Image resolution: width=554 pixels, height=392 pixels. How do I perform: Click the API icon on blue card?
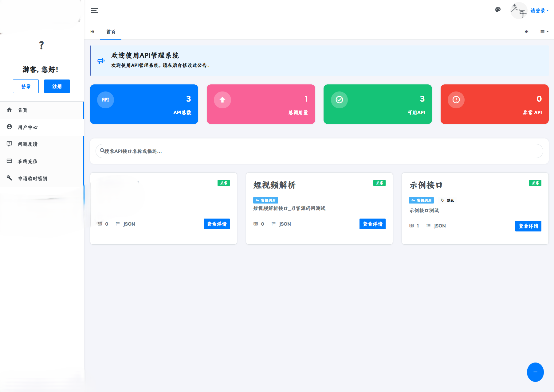(x=105, y=100)
